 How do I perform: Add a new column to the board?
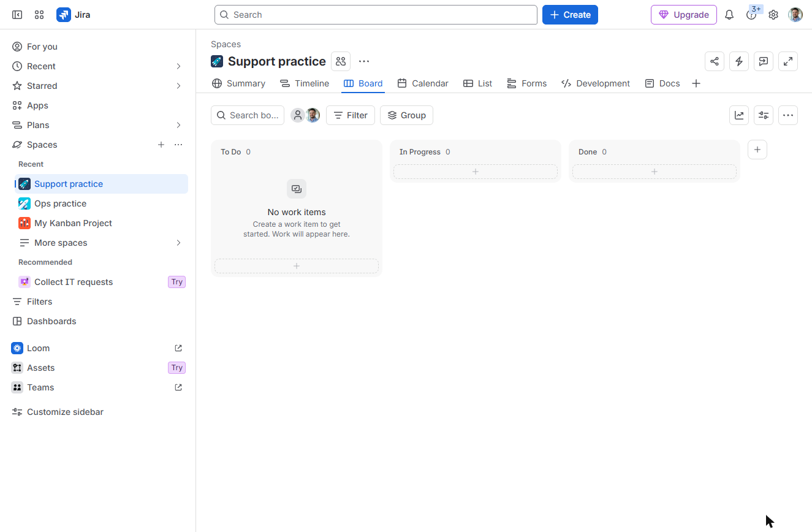coord(757,150)
